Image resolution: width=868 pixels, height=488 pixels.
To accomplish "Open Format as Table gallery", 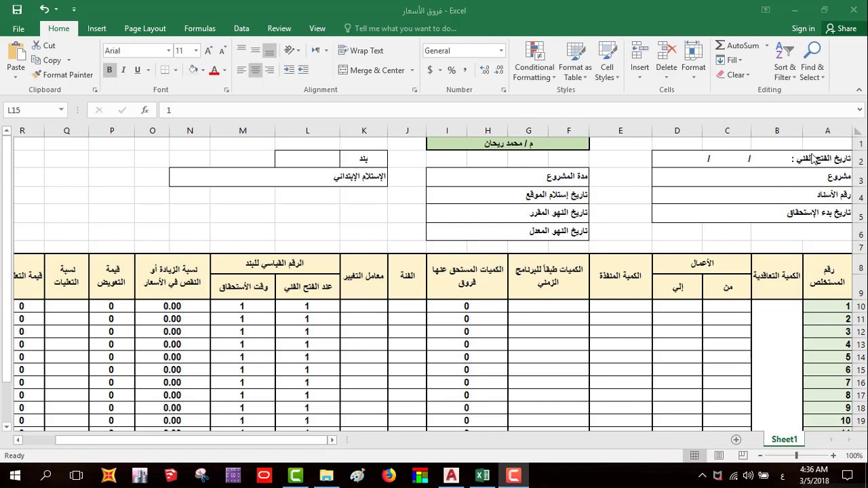I will click(575, 62).
